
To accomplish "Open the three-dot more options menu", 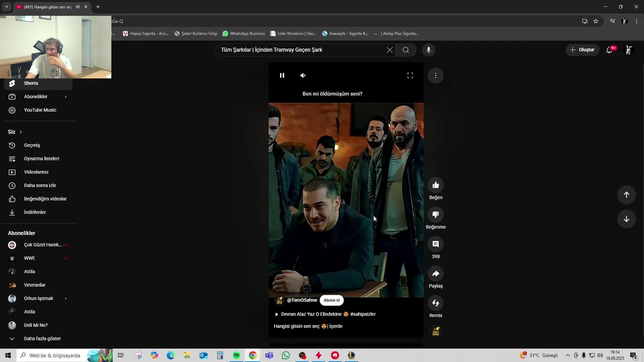I will pyautogui.click(x=436, y=75).
